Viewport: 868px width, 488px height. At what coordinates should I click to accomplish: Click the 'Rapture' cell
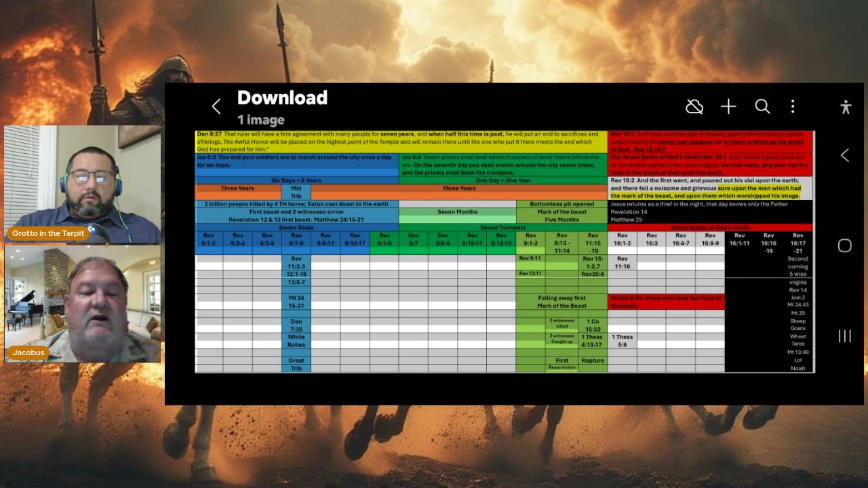(592, 361)
